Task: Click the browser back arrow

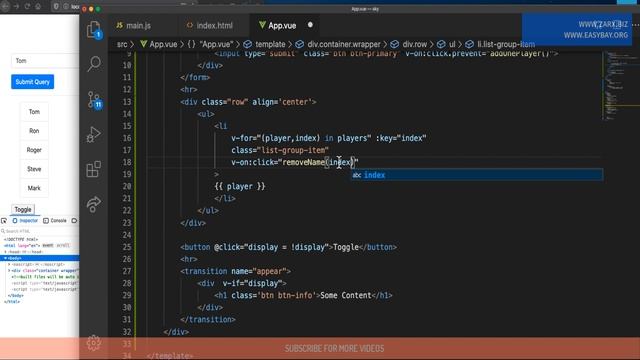Action: (x=5, y=6)
